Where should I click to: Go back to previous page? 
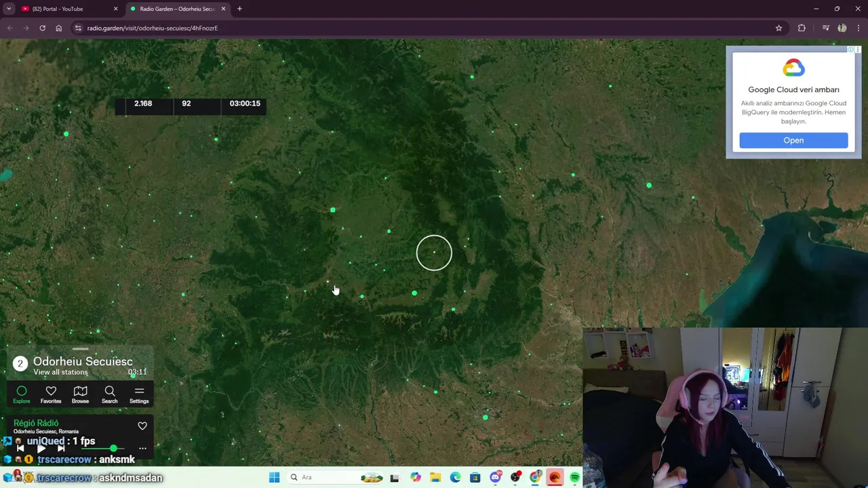coord(9,28)
